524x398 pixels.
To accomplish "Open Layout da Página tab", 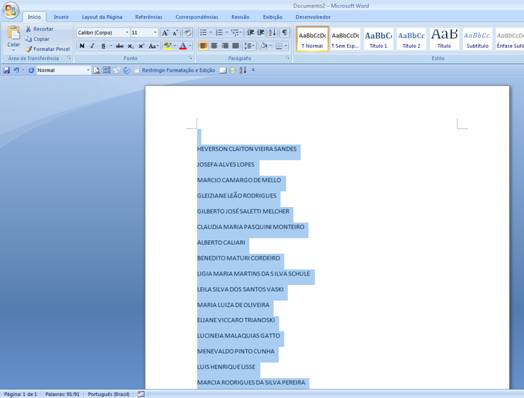I will tap(102, 17).
